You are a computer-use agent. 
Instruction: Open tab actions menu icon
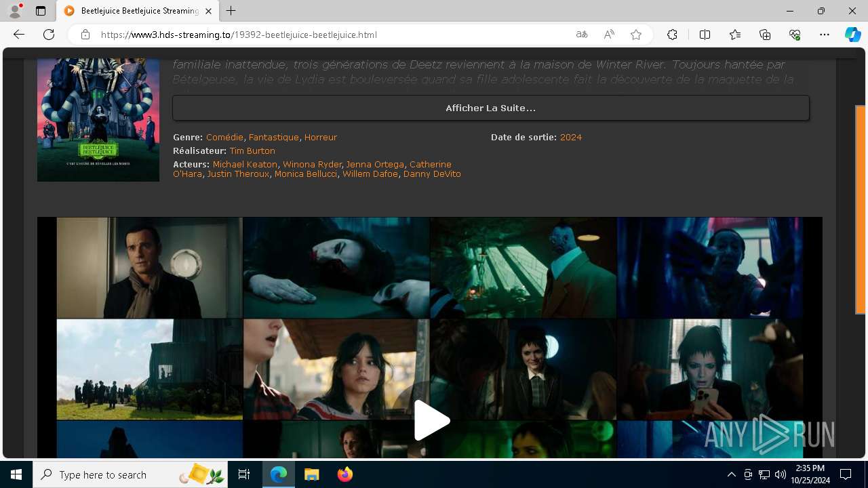tap(41, 11)
